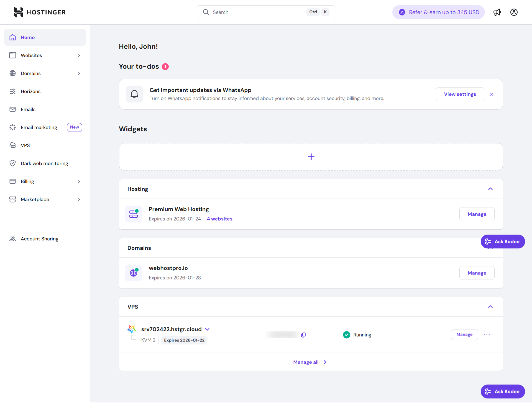Click the Email marketing sparkle icon
The width and height of the screenshot is (532, 403).
click(x=13, y=127)
